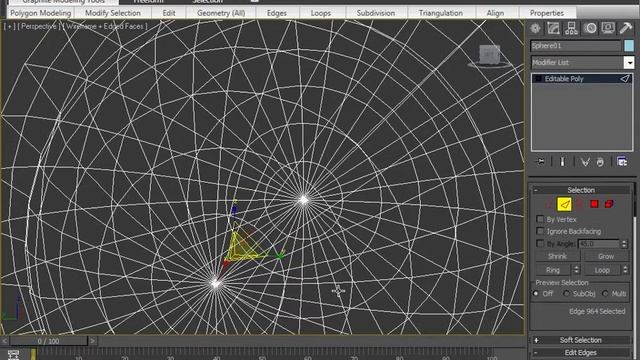Click the time slider 0 / 100

point(48,341)
